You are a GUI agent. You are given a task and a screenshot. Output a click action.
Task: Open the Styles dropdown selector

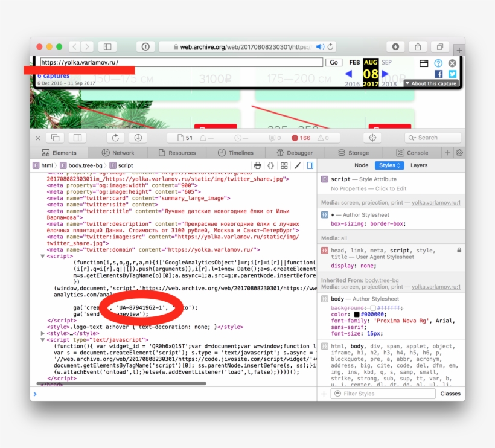pyautogui.click(x=389, y=165)
